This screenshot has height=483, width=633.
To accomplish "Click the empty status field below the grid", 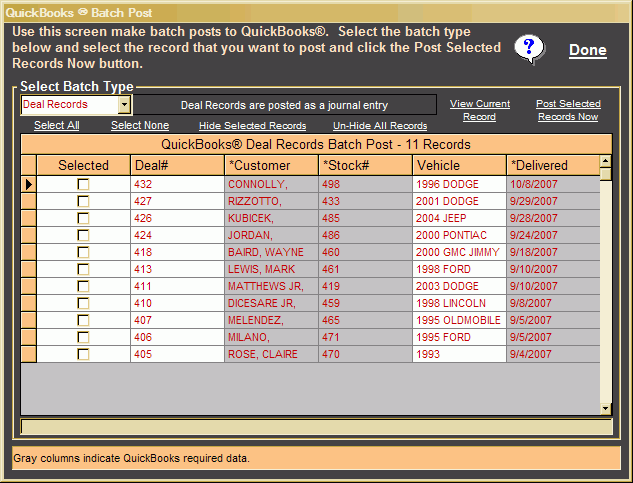I will tap(316, 427).
